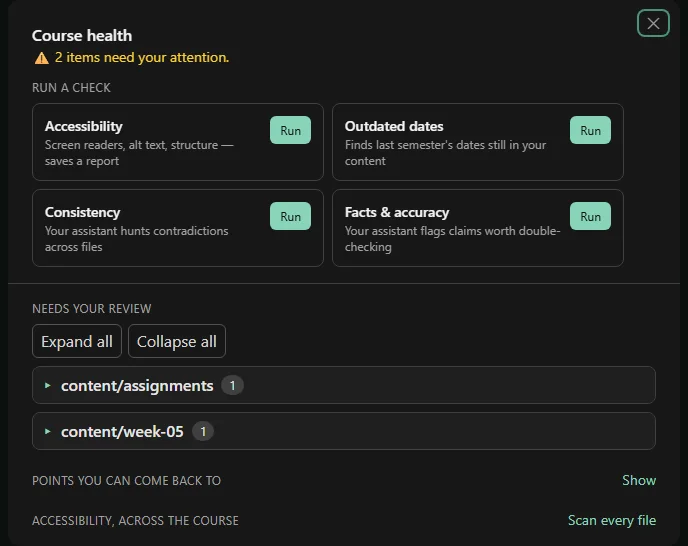Screen dimensions: 688x546
Task: Click '2 items need your attention' text
Action: pyautogui.click(x=142, y=57)
